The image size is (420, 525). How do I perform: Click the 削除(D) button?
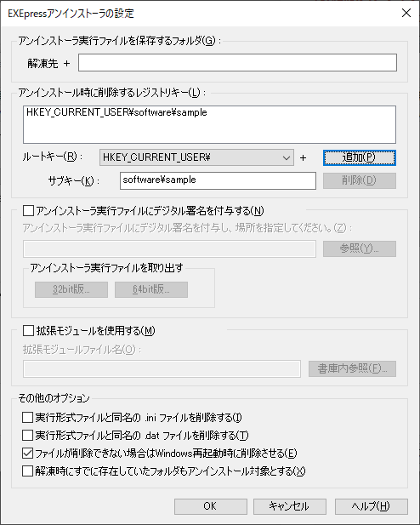[x=360, y=180]
